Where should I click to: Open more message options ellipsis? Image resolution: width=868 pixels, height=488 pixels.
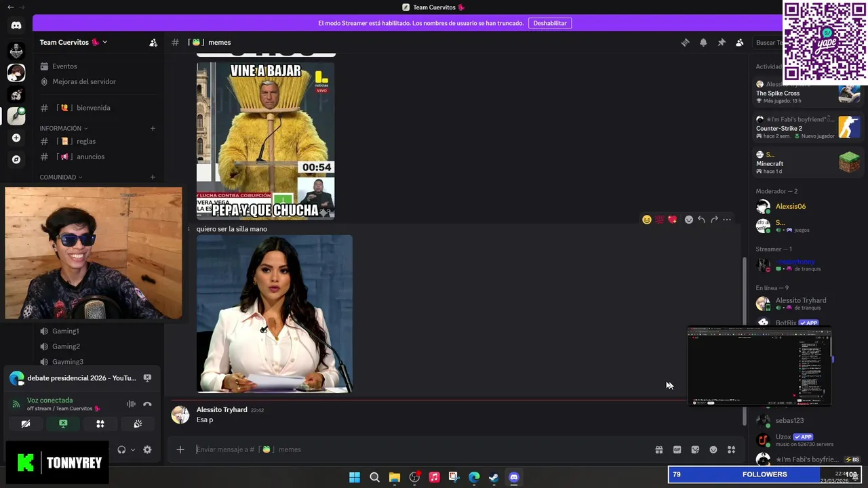727,220
